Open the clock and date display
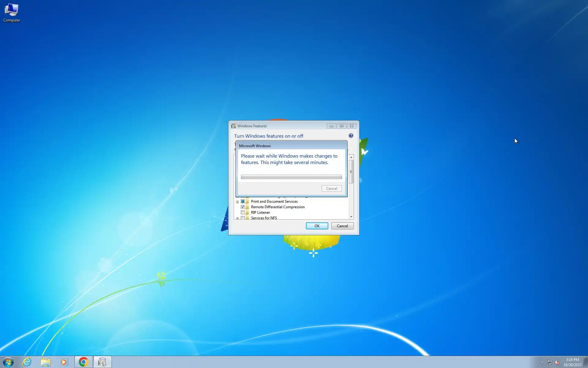The image size is (588, 368). pos(572,362)
